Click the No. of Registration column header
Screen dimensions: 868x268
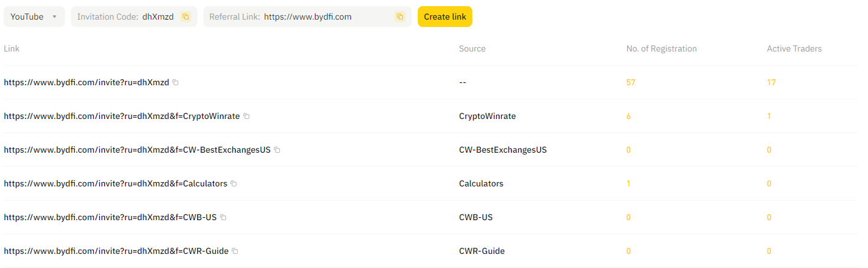662,48
